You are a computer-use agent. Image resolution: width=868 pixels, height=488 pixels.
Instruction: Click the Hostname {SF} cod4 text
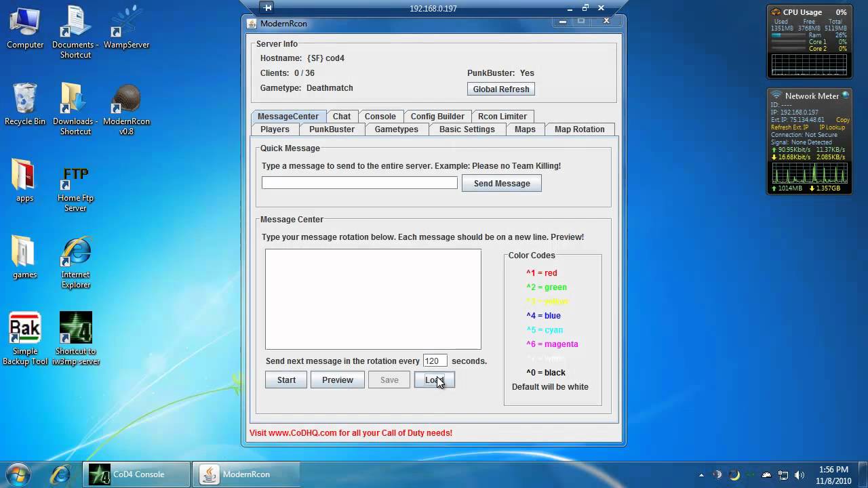302,58
